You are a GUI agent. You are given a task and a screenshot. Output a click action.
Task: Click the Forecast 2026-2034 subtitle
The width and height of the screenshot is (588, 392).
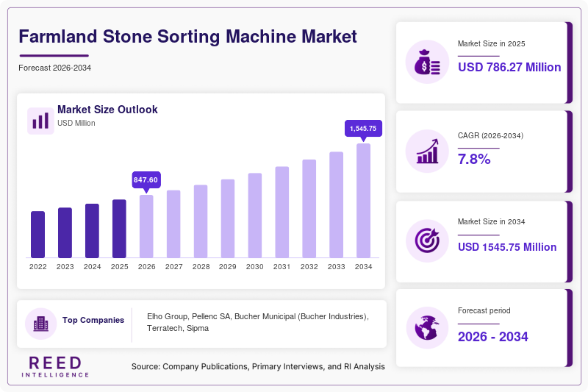click(x=54, y=68)
